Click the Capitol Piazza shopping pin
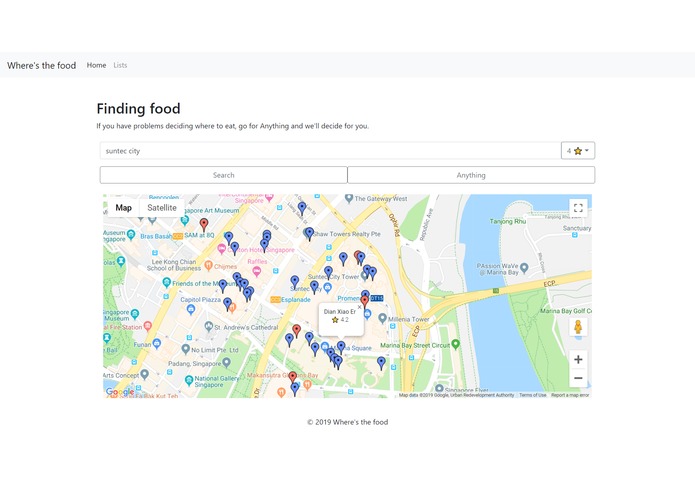 [191, 310]
